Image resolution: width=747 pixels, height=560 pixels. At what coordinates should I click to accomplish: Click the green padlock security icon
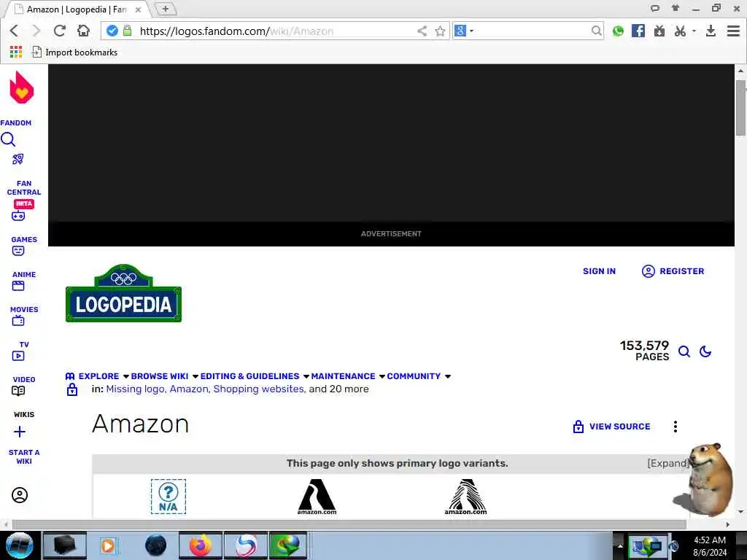[127, 31]
